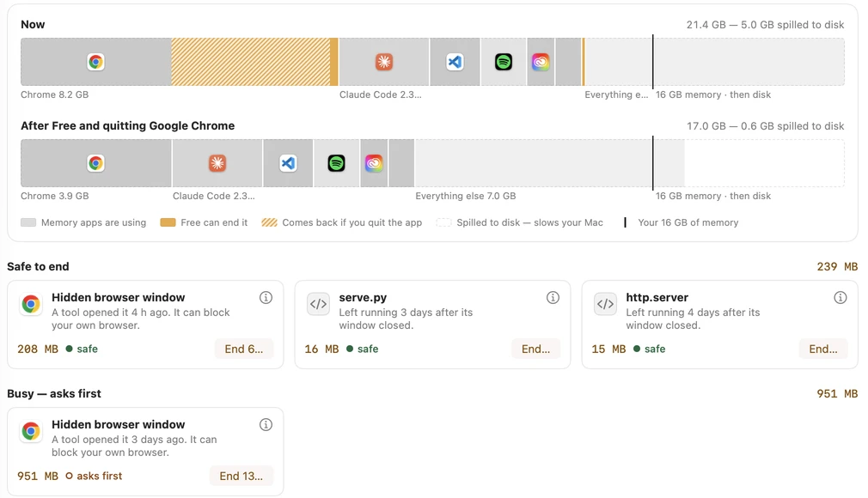Click the 'Chrome 3.9 GB' label

54,196
